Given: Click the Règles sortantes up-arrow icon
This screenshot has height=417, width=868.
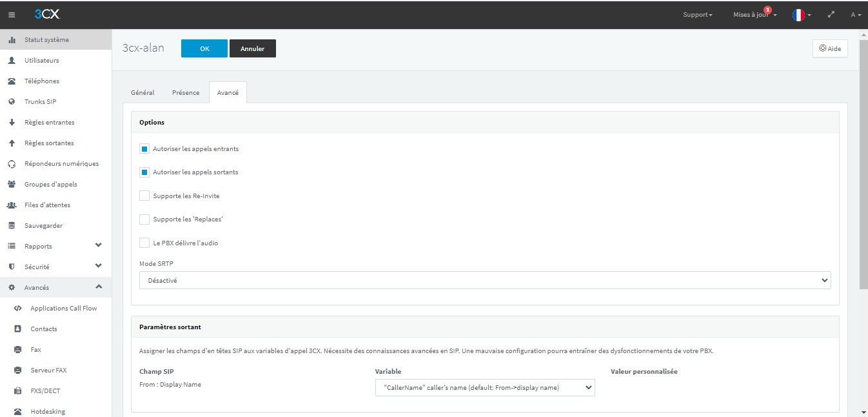Looking at the screenshot, I should coord(12,143).
